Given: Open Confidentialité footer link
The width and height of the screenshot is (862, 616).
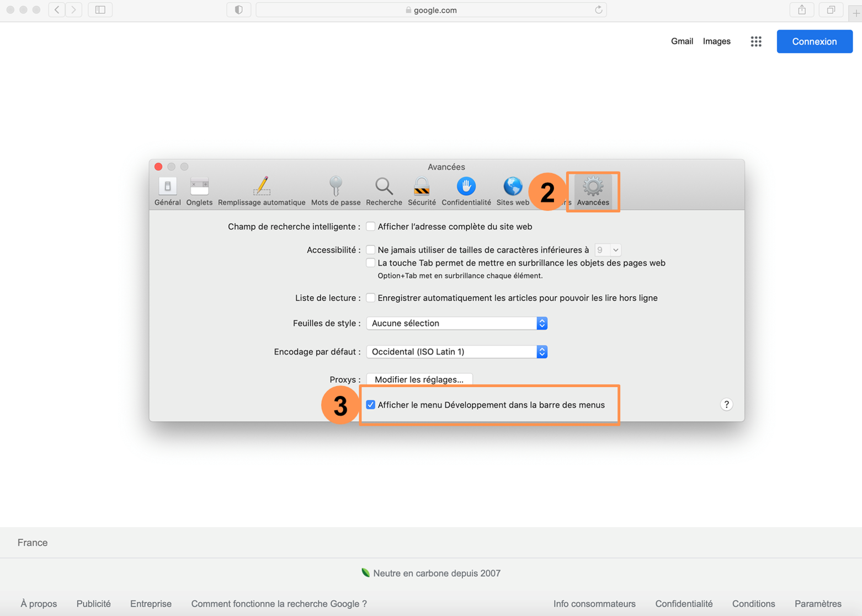Looking at the screenshot, I should [x=684, y=604].
